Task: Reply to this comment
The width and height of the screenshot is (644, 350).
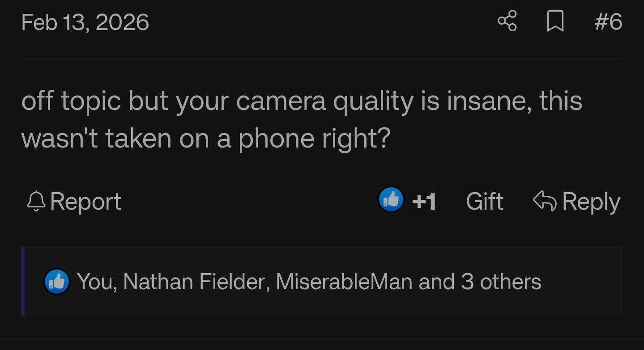Action: click(x=591, y=201)
